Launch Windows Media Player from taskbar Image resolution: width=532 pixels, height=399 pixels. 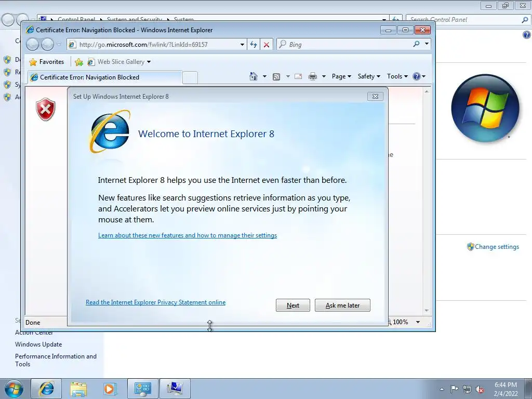coord(110,389)
